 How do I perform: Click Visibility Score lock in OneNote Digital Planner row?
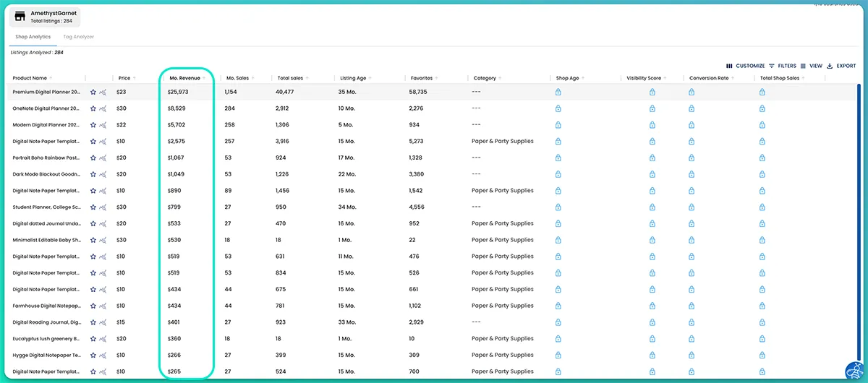(x=652, y=108)
